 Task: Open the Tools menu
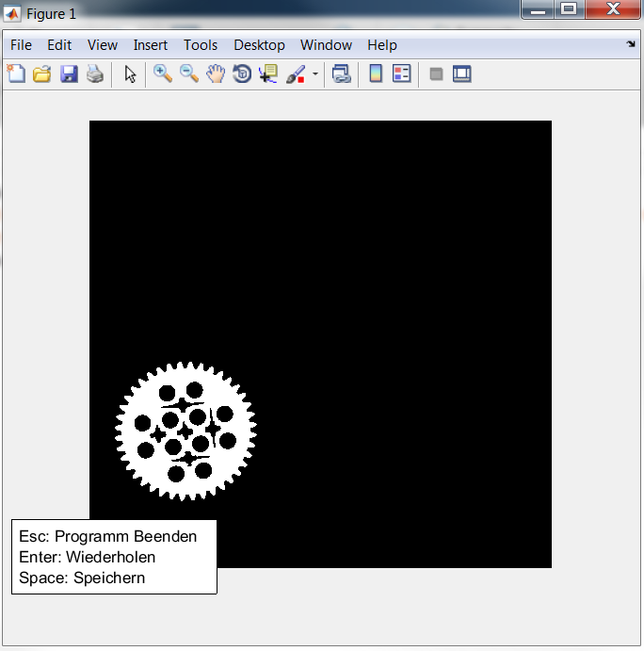[x=201, y=45]
